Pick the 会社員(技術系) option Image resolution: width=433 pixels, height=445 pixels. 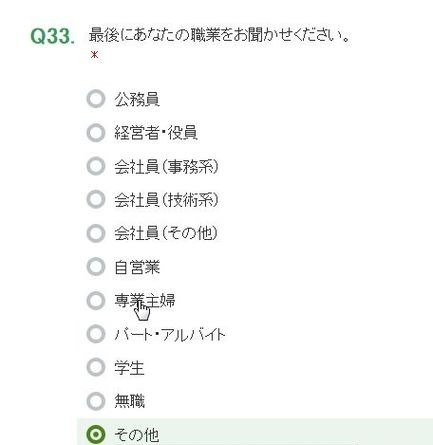96,199
